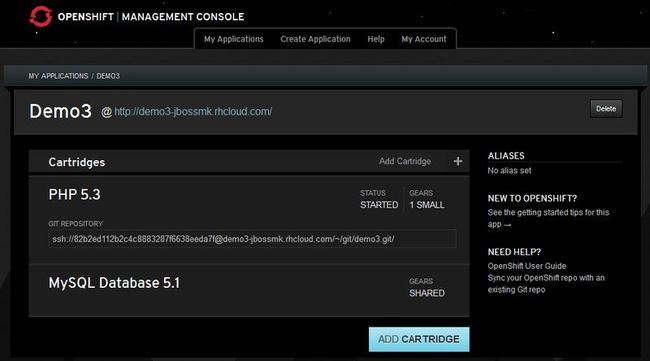Image resolution: width=650 pixels, height=361 pixels.
Task: Click the MySQL Database 5.1 cartridge title
Action: 114,283
